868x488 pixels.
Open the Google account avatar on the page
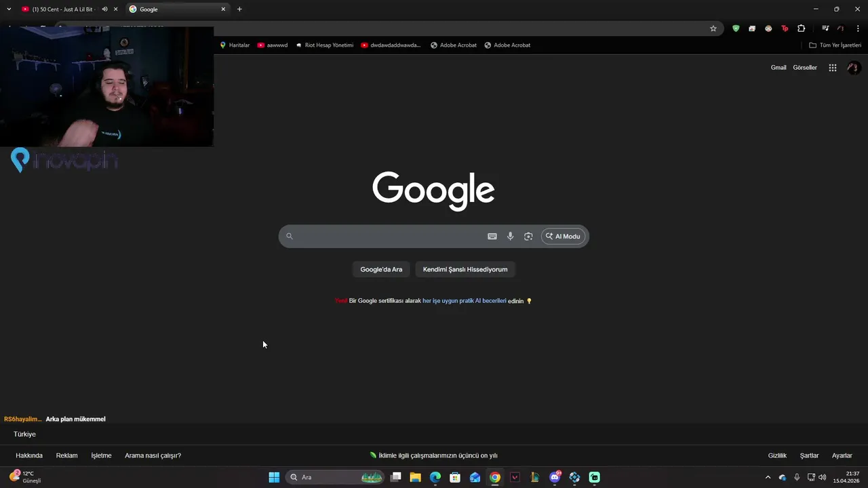(x=854, y=67)
